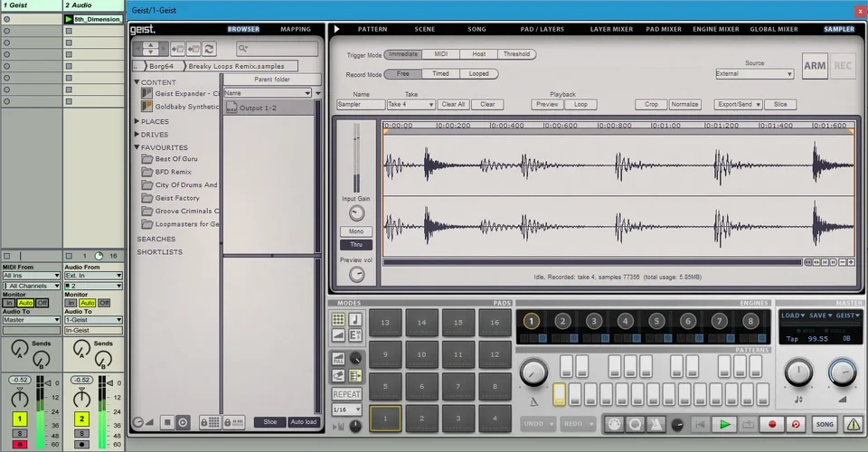Switch to the MAPPING tab
868x452 pixels.
(296, 29)
